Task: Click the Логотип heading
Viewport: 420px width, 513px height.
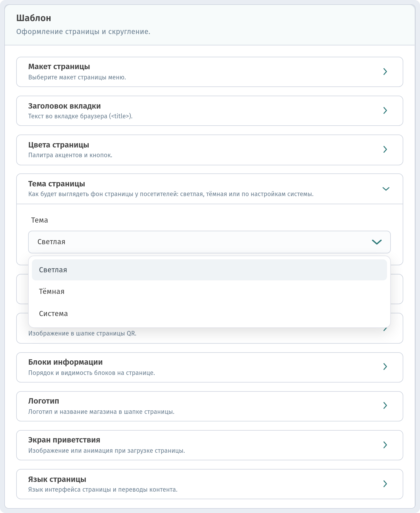Action: tap(44, 401)
